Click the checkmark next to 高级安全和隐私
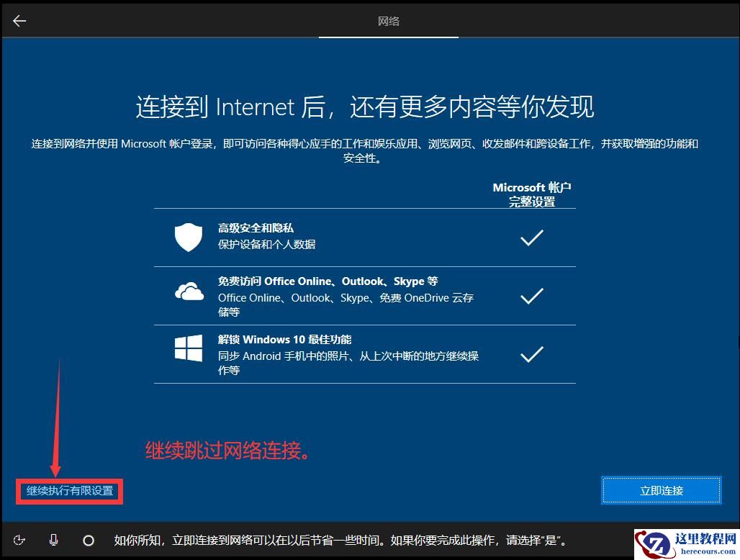740x560 pixels. coord(531,236)
